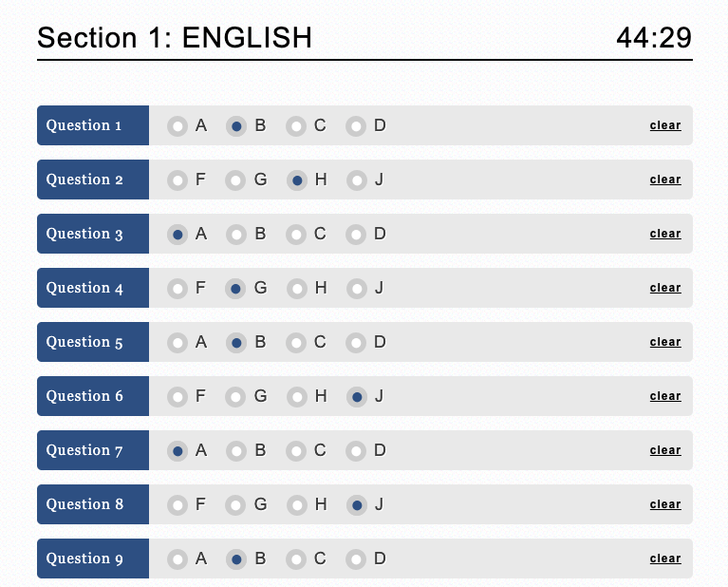Select answer A for Question 5
This screenshot has height=587, width=728.
click(177, 343)
